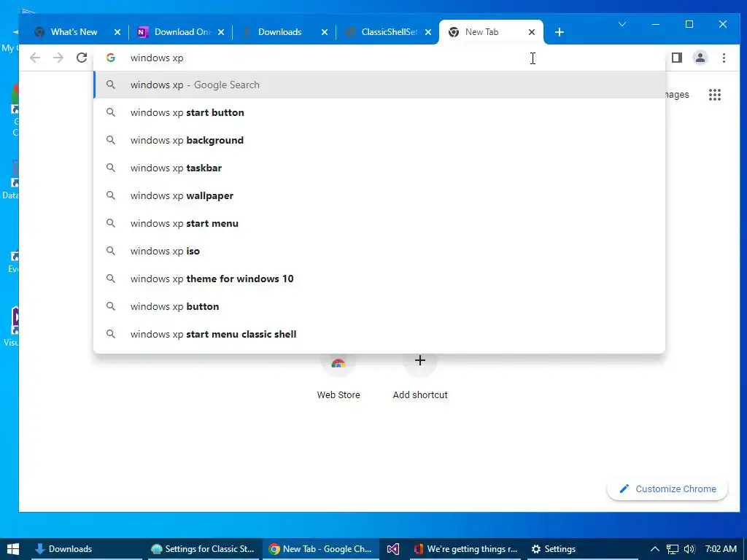Switch to the Downloads tab
This screenshot has height=560, width=747.
click(x=279, y=32)
